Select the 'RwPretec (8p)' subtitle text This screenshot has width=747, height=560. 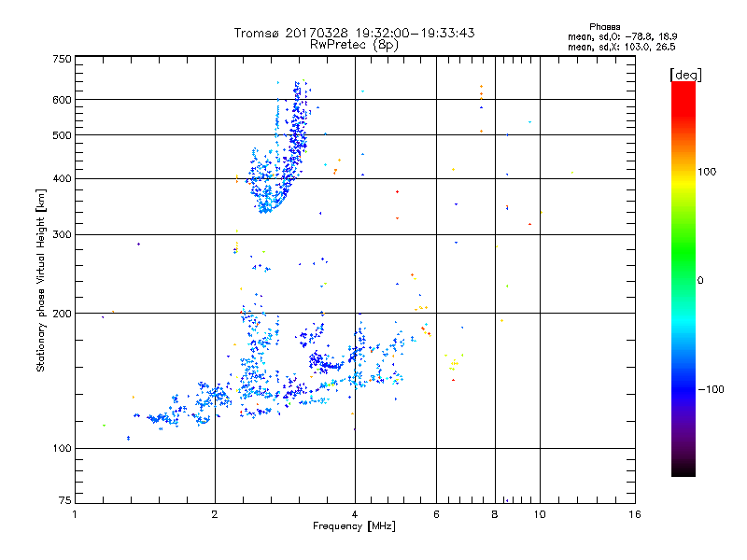354,45
